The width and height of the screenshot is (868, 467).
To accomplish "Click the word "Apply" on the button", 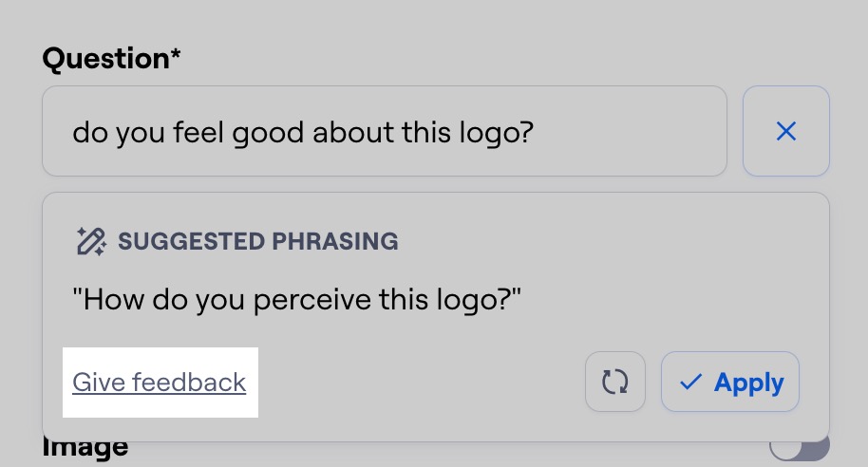I will pyautogui.click(x=749, y=383).
